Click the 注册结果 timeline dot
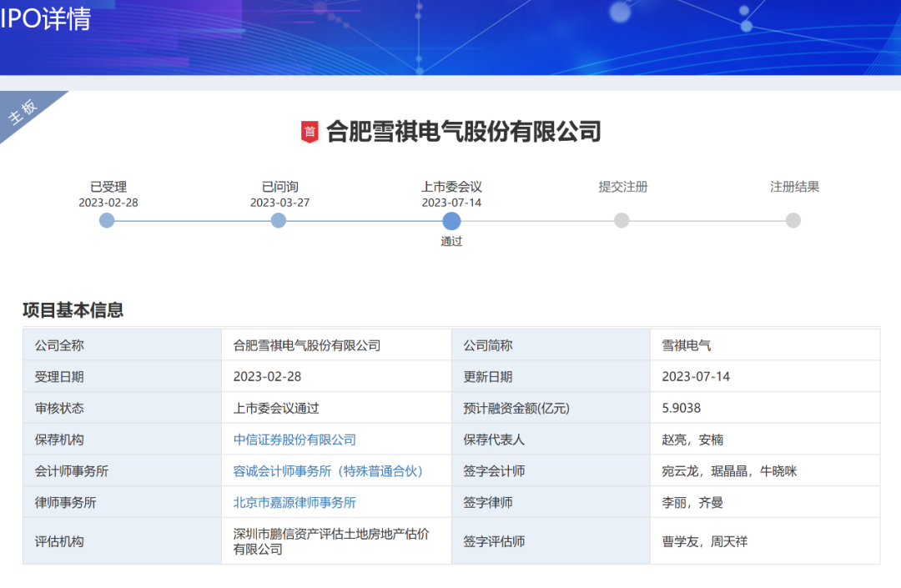This screenshot has height=588, width=901. pos(793,220)
